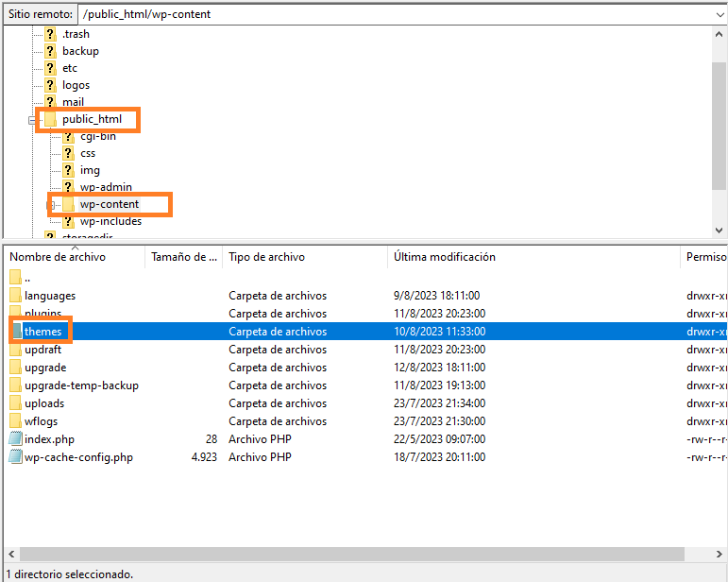Click the uploads folder icon

[15, 403]
